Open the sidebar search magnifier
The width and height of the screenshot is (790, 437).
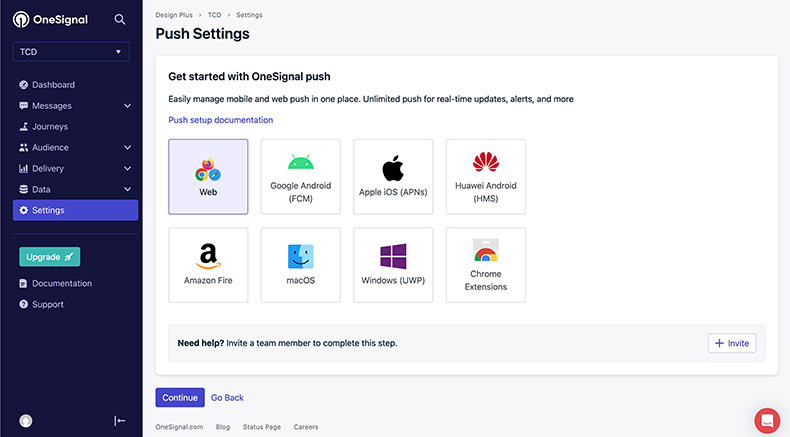tap(119, 20)
